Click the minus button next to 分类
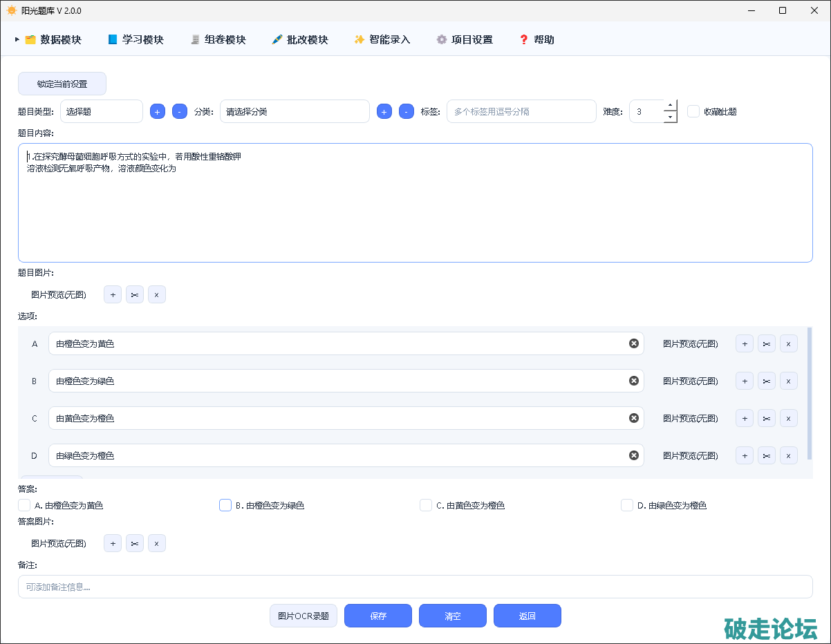831x644 pixels. [407, 111]
